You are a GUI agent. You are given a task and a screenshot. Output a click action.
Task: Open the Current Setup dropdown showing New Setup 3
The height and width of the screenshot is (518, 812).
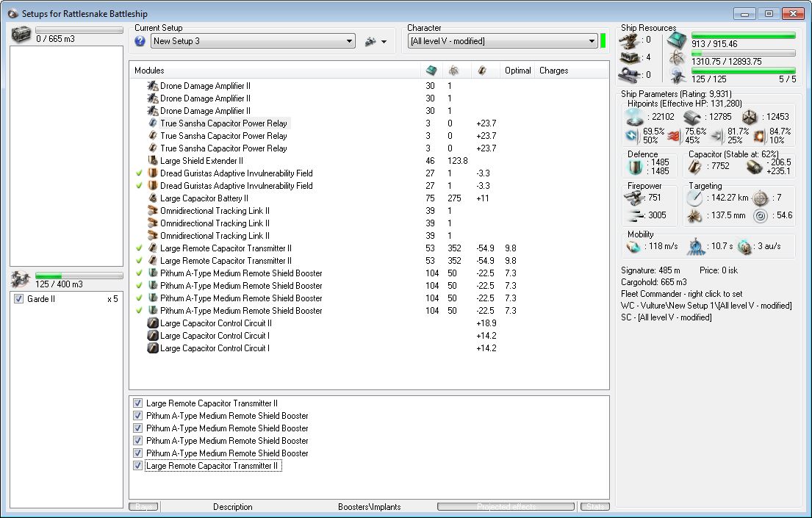[x=254, y=41]
